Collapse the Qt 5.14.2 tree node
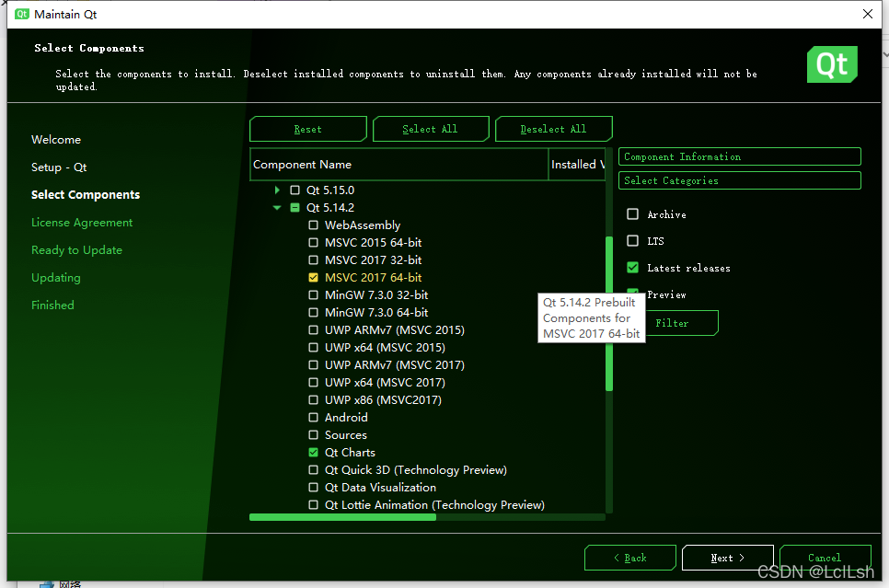Screen dimensions: 889x588 pos(277,208)
